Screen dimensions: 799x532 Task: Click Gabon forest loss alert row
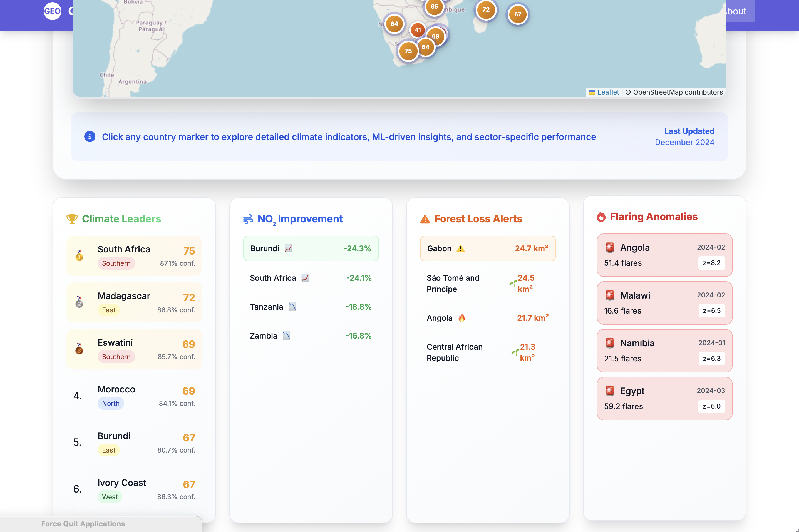488,248
